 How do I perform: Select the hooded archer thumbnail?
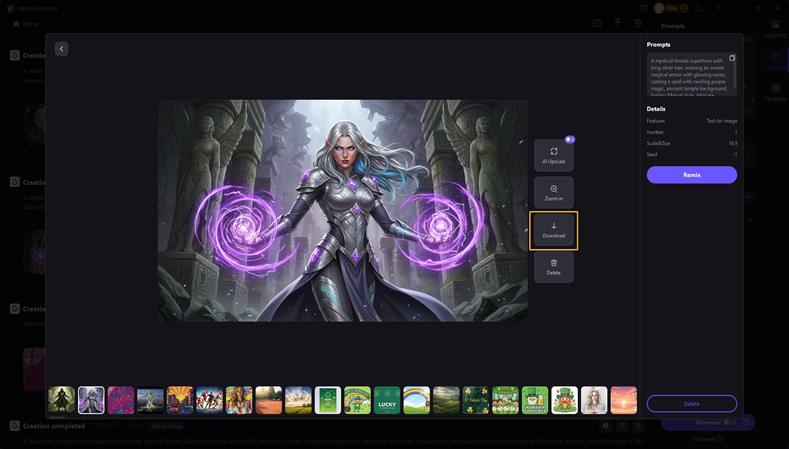62,400
